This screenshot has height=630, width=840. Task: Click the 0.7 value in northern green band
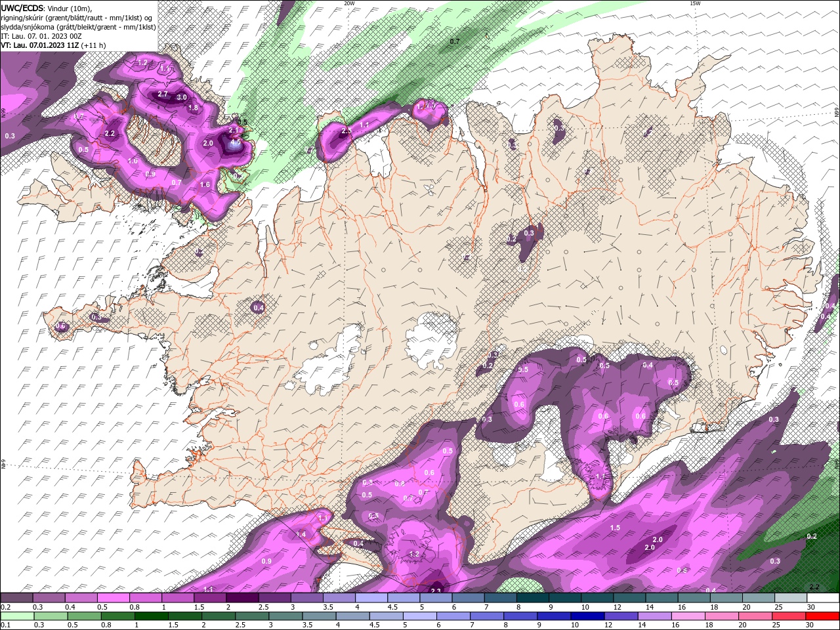tap(454, 41)
